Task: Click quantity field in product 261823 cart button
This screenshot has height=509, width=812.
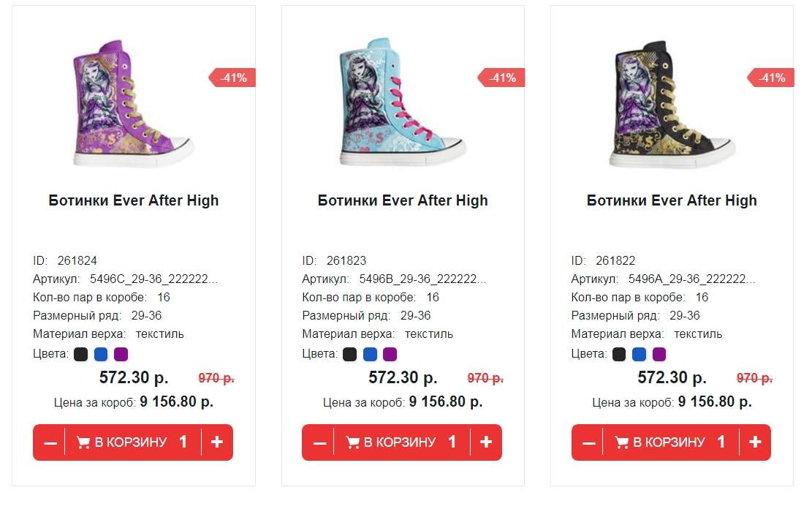Action: (x=452, y=442)
